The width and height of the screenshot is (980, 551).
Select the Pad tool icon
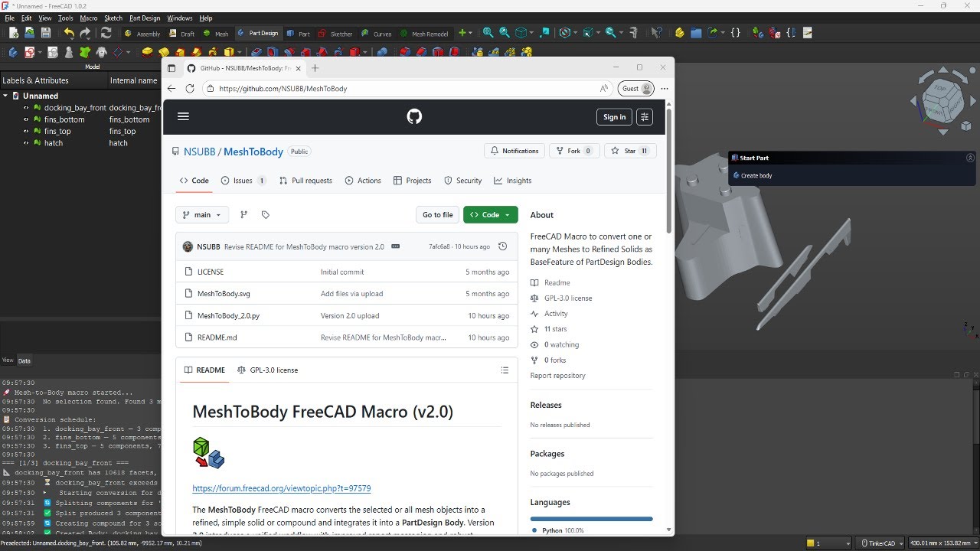click(x=147, y=52)
